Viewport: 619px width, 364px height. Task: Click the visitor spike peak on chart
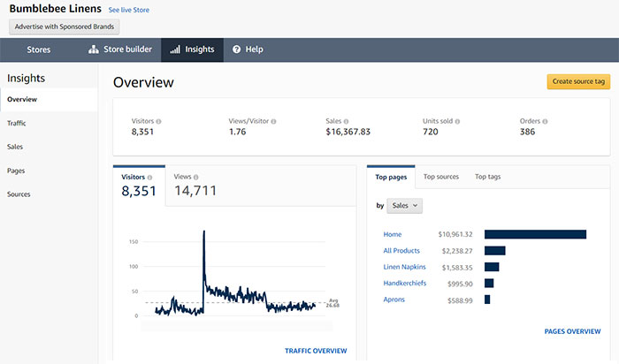point(204,231)
